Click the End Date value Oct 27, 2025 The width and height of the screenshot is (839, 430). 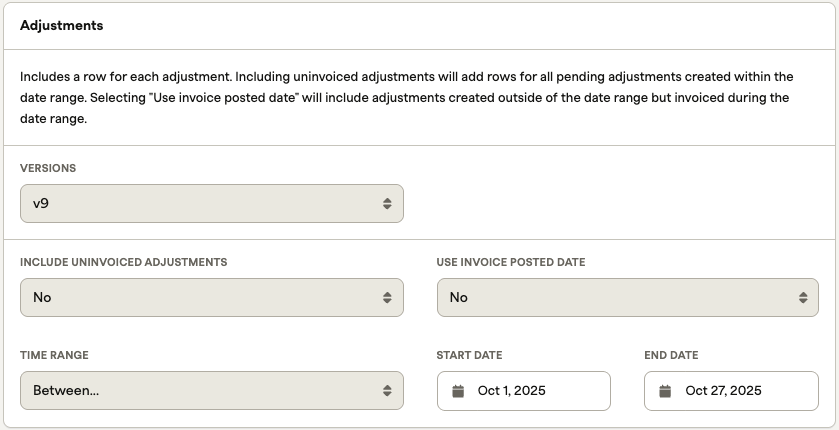[x=723, y=391]
